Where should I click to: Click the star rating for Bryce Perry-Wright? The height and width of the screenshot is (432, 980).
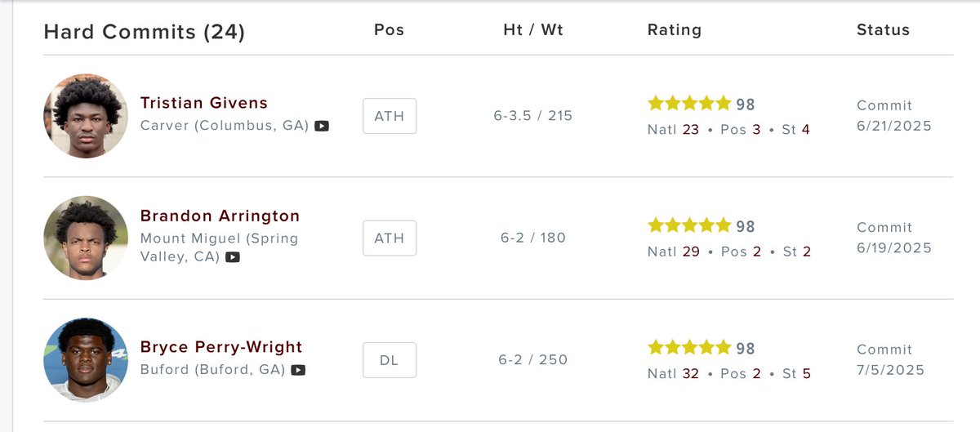[689, 348]
